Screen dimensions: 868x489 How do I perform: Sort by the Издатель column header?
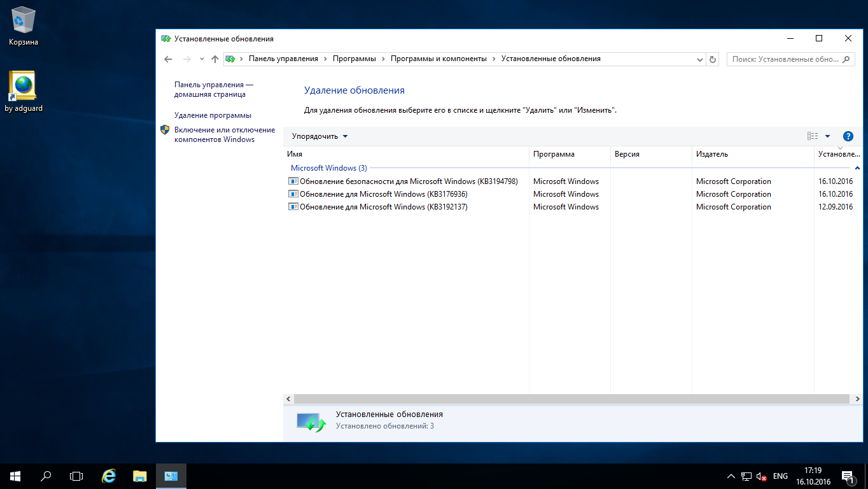[x=753, y=154]
